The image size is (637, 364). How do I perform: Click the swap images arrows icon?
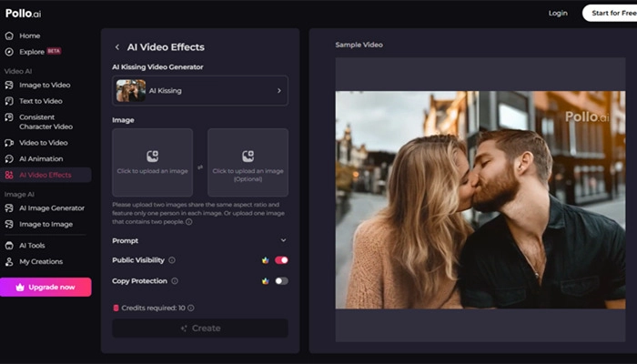click(200, 167)
